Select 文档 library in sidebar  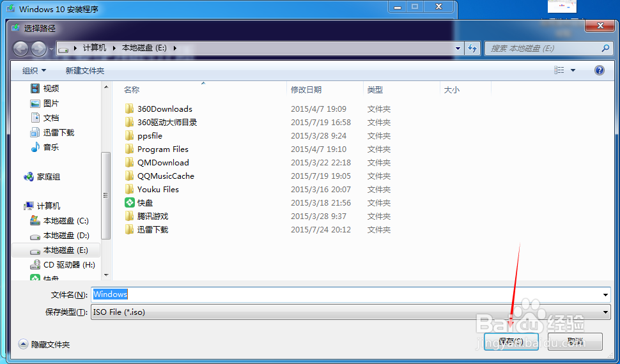[x=45, y=118]
